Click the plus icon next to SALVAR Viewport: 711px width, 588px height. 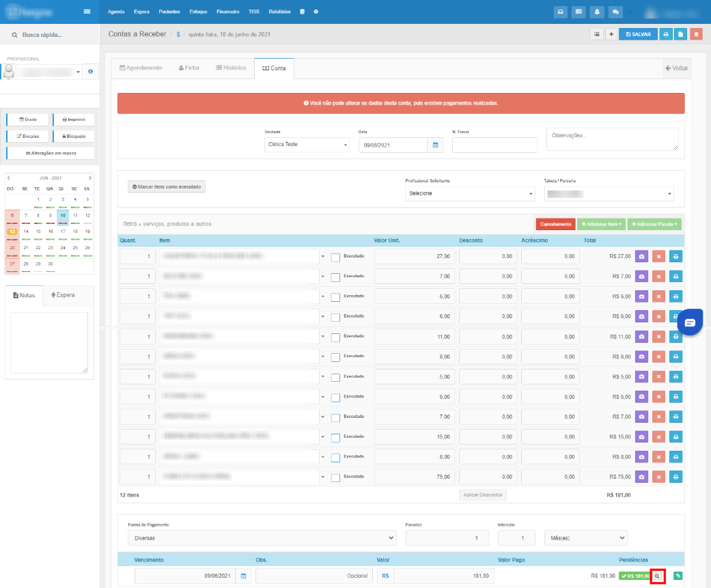[x=611, y=34]
